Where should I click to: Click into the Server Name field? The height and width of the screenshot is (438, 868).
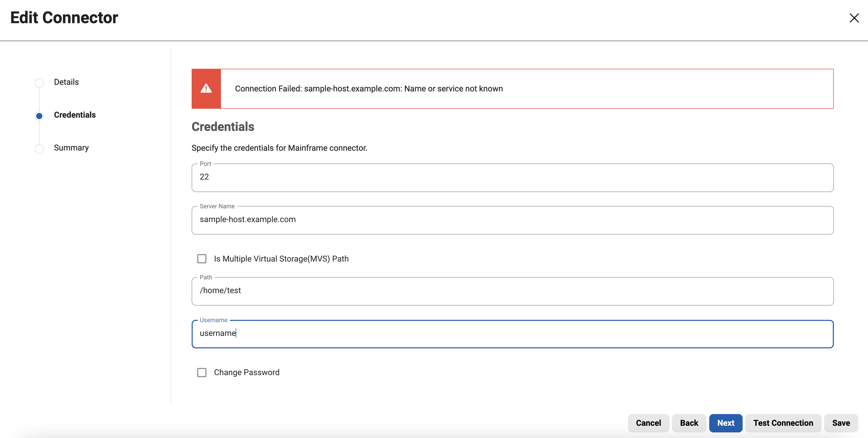point(512,220)
